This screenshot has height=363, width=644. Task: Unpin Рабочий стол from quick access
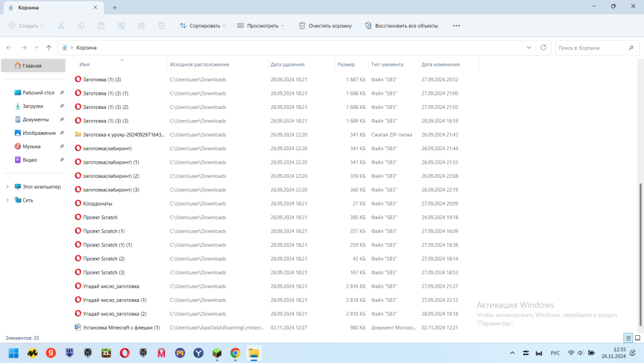(62, 93)
